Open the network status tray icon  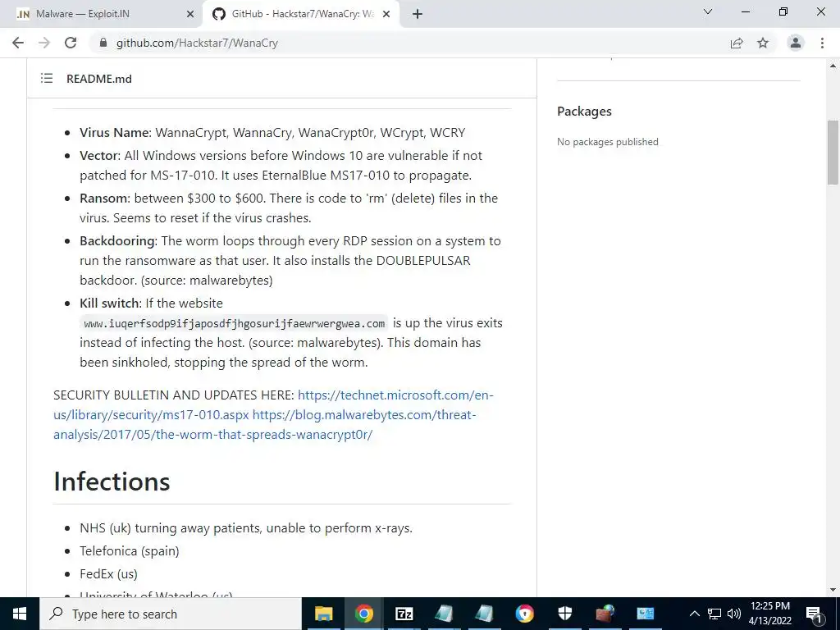point(714,614)
